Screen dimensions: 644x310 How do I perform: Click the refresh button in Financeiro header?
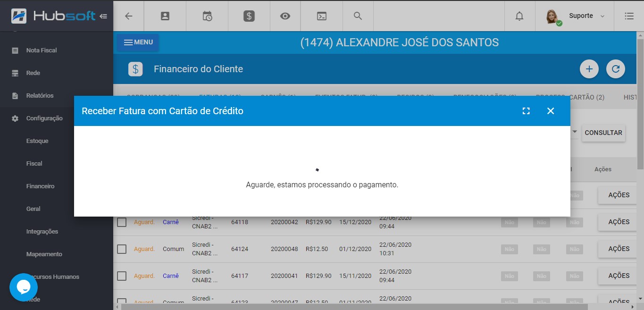click(x=616, y=69)
